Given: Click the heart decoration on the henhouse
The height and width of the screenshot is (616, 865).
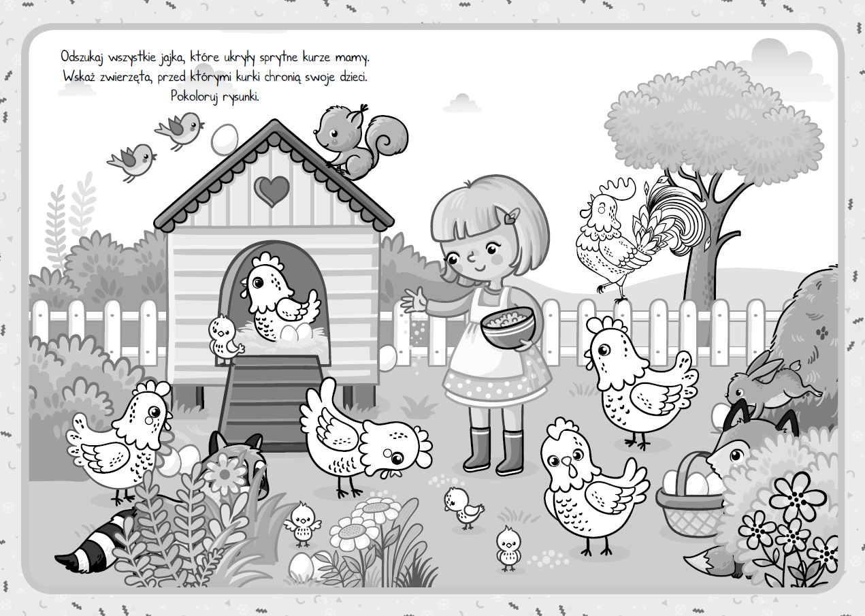Looking at the screenshot, I should pos(272,190).
